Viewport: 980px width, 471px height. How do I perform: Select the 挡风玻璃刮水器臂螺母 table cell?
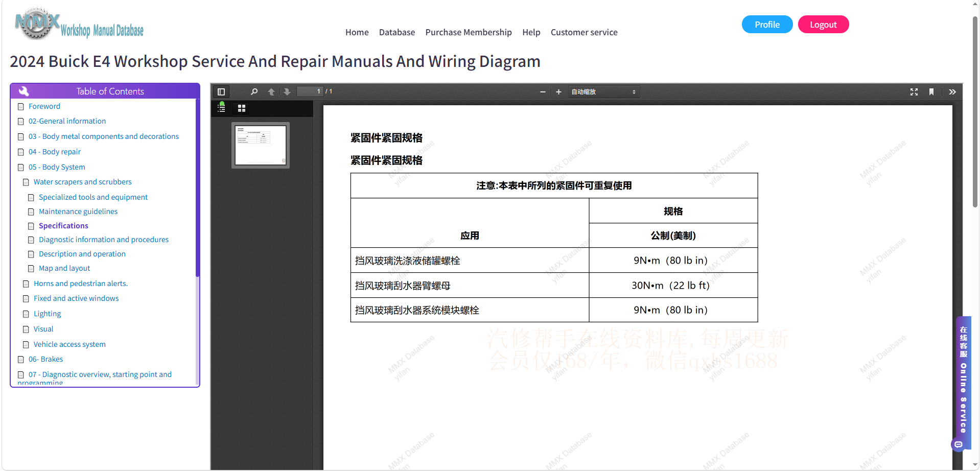coord(470,285)
